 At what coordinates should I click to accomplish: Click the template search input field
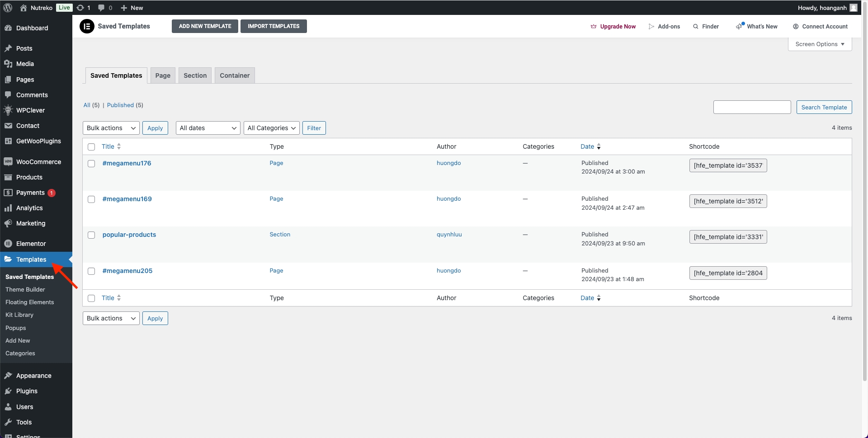click(752, 107)
